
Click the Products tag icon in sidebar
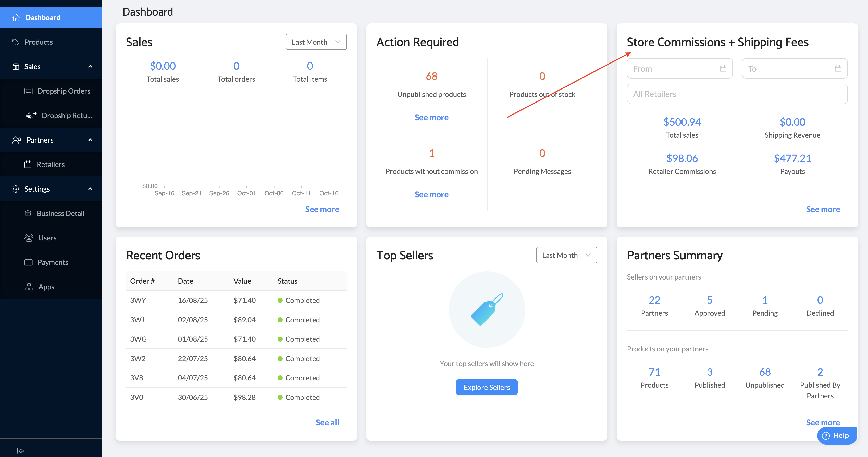click(x=16, y=42)
